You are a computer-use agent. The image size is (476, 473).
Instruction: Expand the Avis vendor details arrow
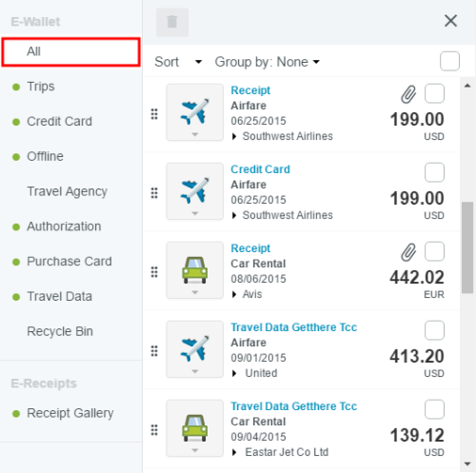pos(234,294)
